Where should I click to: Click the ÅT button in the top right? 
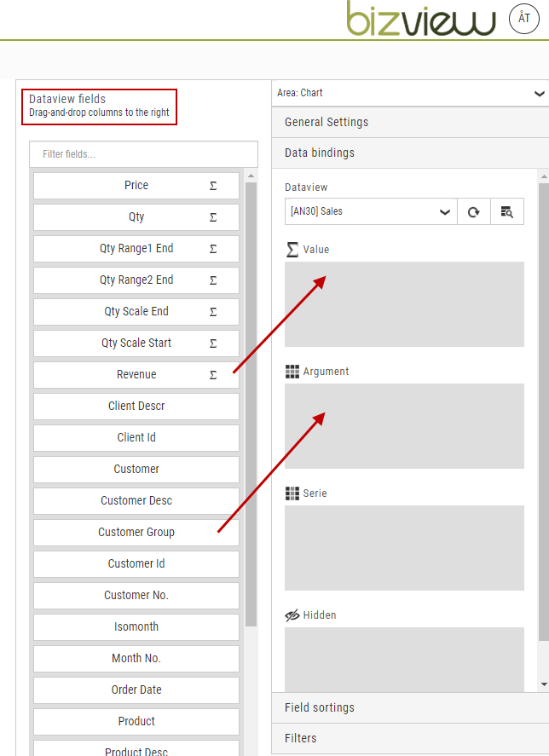[x=523, y=18]
